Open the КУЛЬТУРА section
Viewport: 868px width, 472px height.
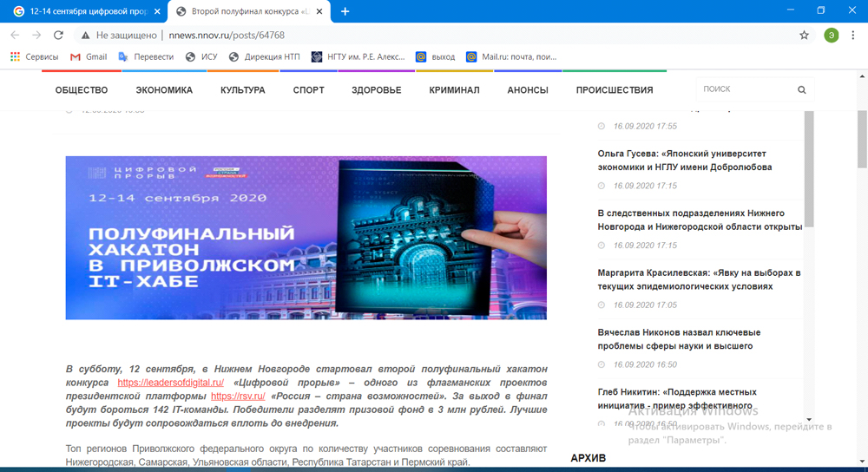point(243,89)
